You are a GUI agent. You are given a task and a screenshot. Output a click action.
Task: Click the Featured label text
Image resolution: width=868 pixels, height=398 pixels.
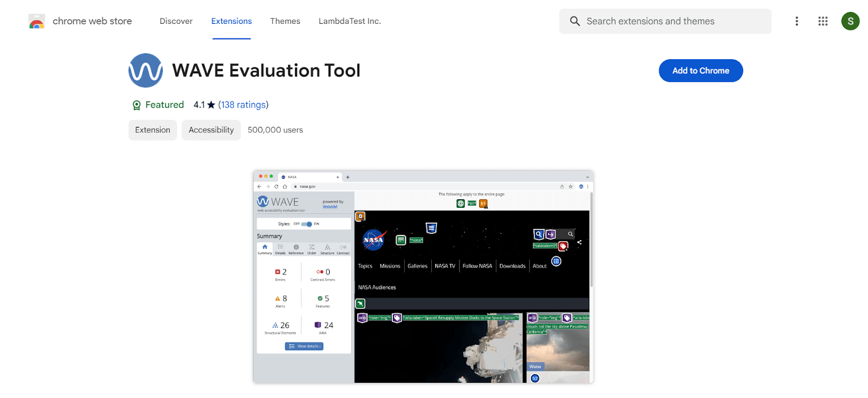click(164, 105)
